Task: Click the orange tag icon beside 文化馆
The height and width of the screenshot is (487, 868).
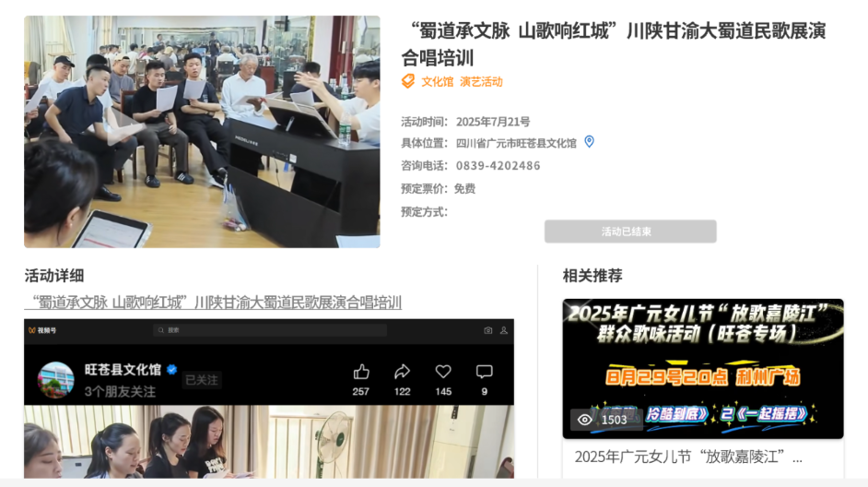Action: pyautogui.click(x=408, y=81)
